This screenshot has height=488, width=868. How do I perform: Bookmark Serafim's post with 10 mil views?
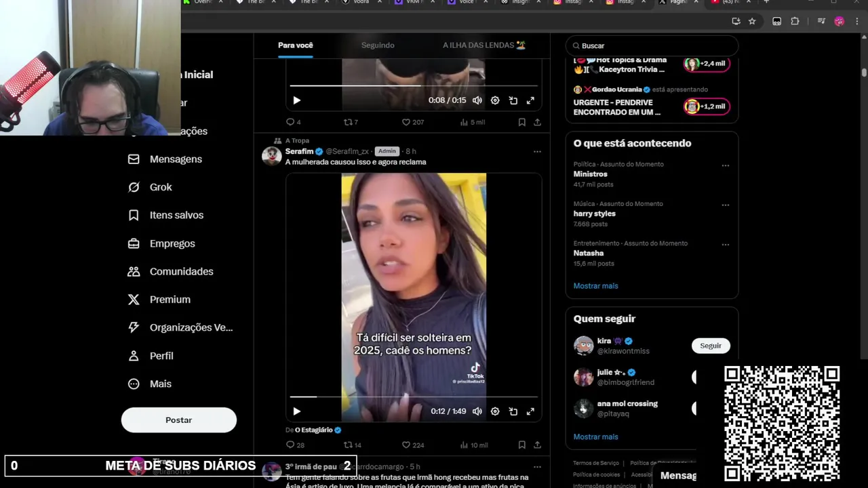(x=521, y=445)
